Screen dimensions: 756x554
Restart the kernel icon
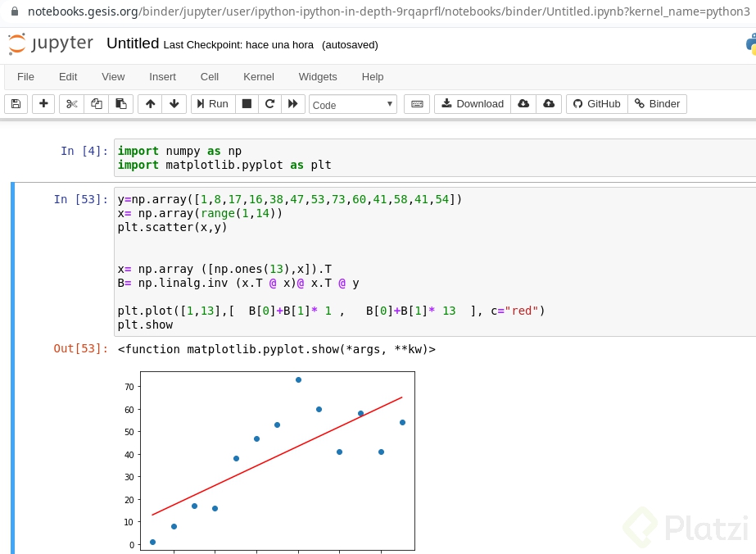tap(270, 104)
